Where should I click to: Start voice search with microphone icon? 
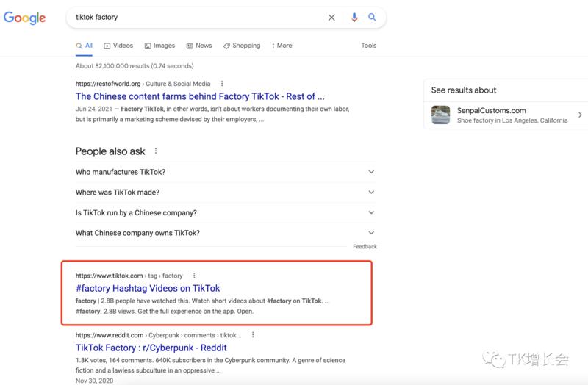coord(354,18)
